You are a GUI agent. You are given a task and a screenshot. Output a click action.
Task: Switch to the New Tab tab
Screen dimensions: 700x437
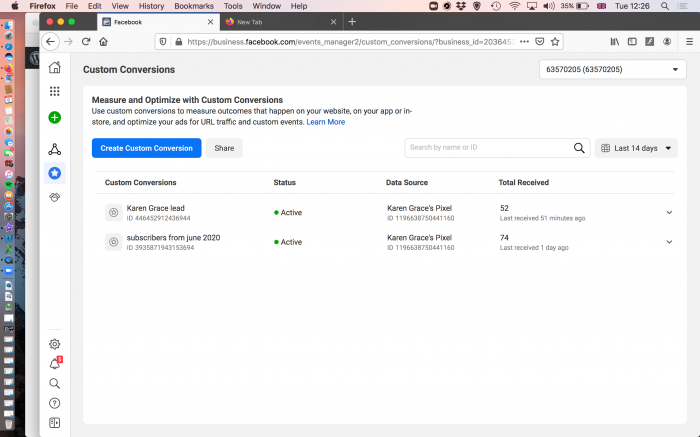pos(281,22)
